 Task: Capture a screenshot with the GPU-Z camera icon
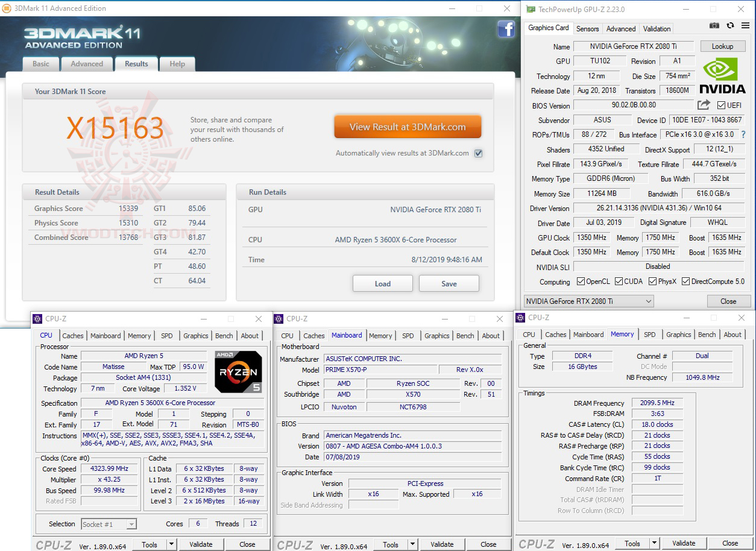[714, 25]
